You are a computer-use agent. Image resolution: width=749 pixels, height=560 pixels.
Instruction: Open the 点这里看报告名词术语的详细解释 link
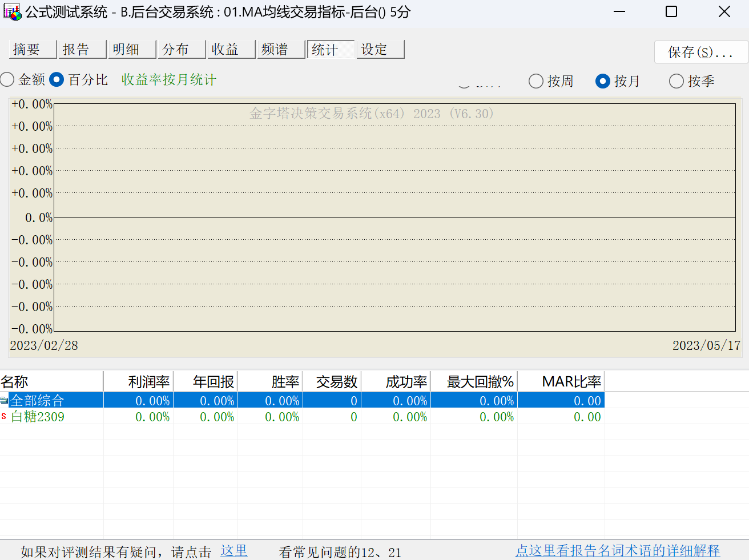[618, 551]
